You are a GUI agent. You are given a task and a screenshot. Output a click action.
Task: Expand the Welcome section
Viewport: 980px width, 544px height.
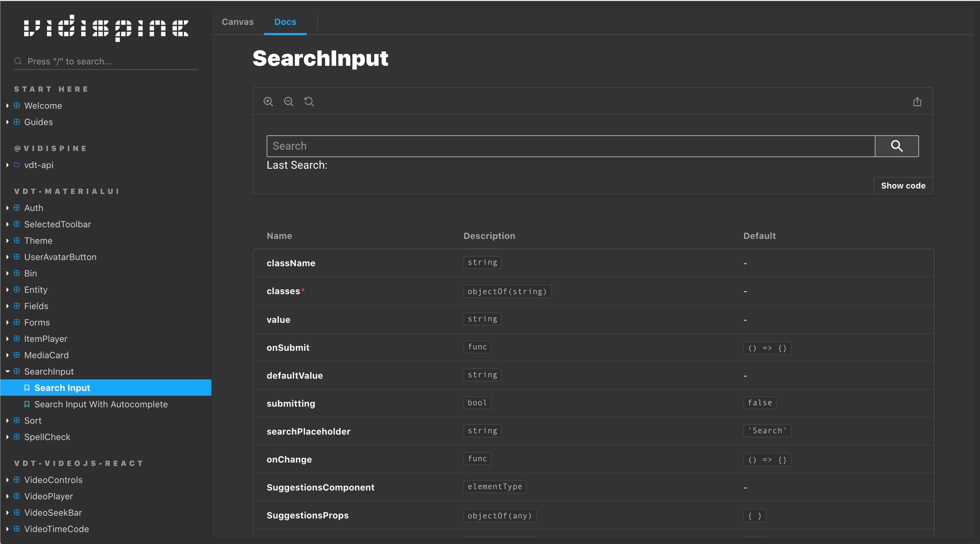[7, 105]
